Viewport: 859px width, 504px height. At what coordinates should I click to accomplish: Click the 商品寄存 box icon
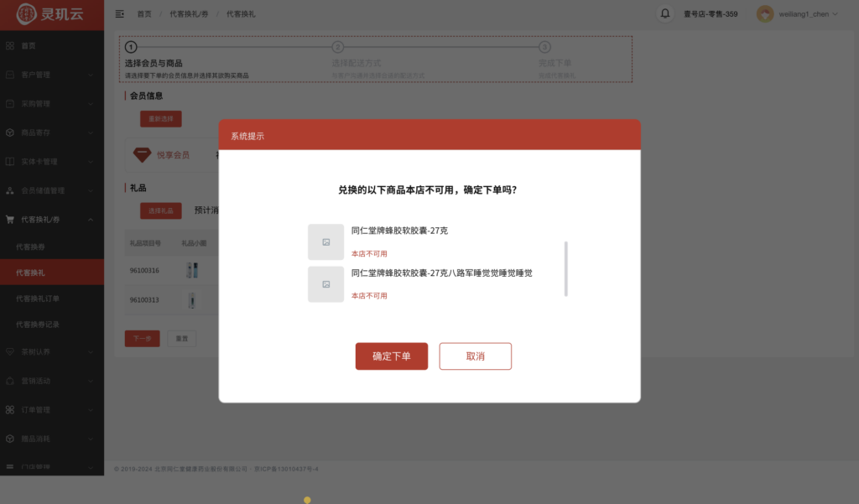click(10, 132)
